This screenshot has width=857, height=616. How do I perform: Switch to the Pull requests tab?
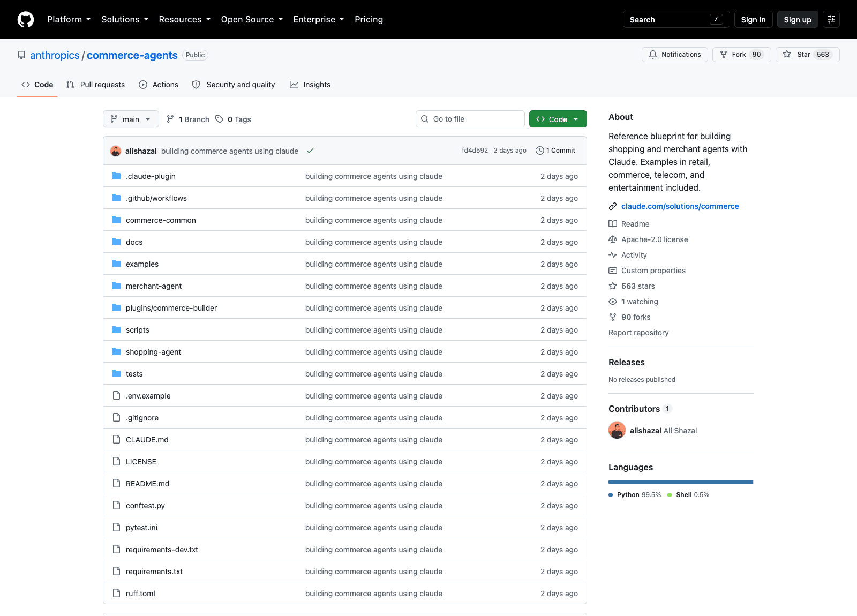[x=95, y=85]
